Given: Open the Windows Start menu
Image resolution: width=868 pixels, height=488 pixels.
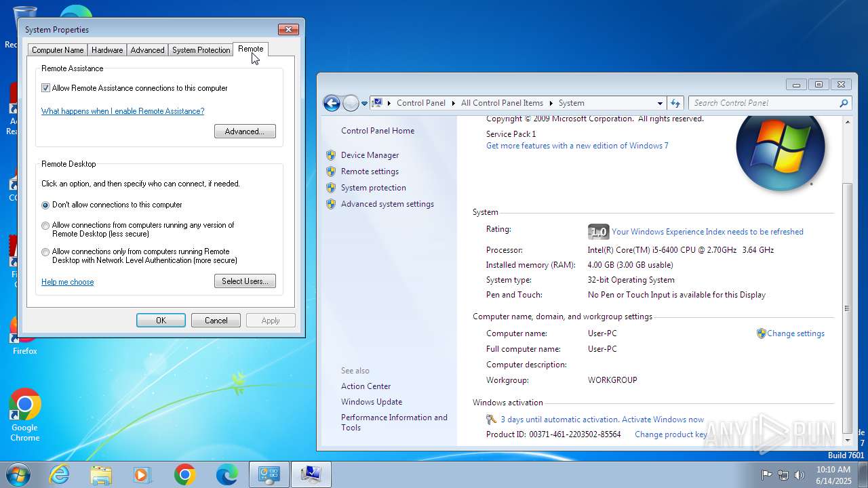Looking at the screenshot, I should (x=18, y=474).
